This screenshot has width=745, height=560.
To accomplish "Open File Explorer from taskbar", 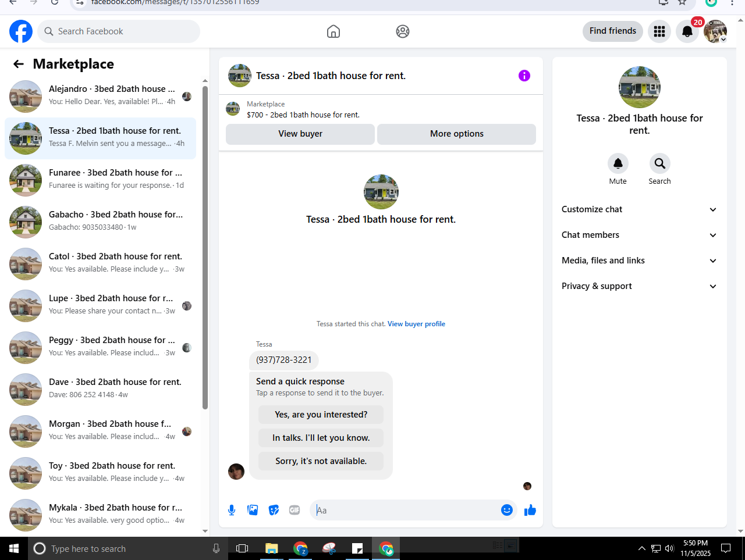I will coord(272,548).
